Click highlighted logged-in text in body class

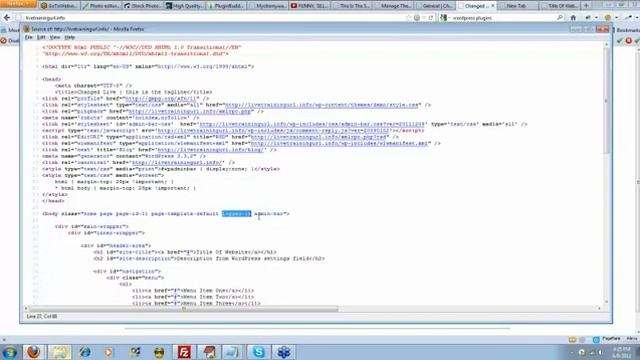236,213
